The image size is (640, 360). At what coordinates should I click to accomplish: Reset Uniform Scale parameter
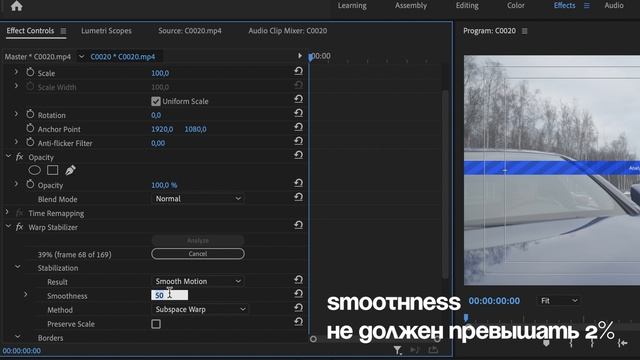click(x=298, y=99)
